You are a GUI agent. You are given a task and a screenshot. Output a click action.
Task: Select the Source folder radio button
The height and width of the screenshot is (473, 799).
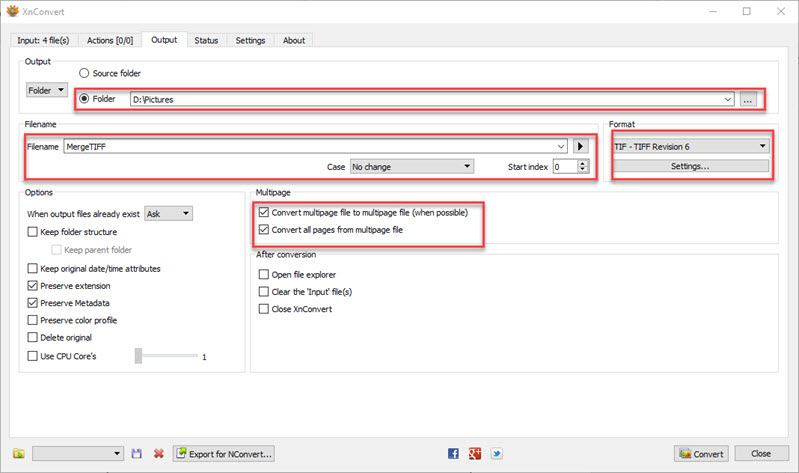click(x=85, y=73)
